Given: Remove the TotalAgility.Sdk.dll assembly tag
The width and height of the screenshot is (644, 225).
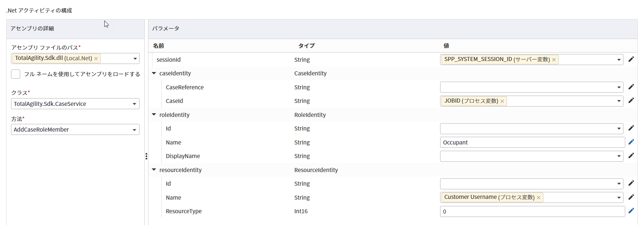Looking at the screenshot, I should [96, 58].
